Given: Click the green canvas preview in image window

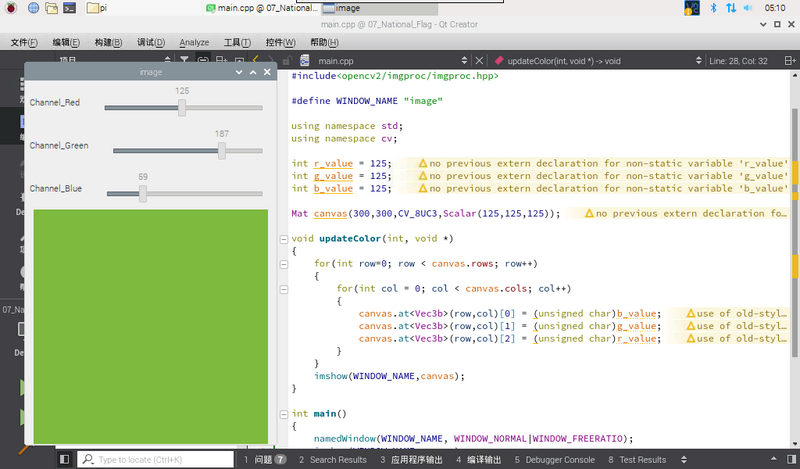Looking at the screenshot, I should click(151, 326).
